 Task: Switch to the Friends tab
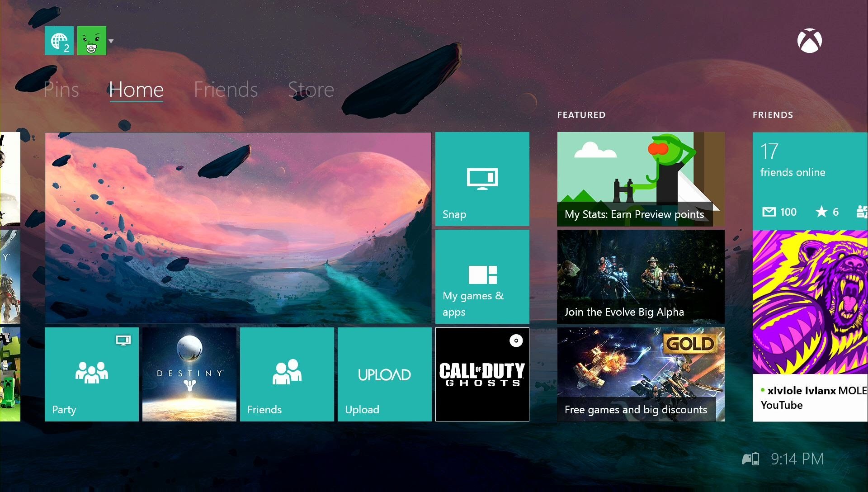pyautogui.click(x=226, y=90)
